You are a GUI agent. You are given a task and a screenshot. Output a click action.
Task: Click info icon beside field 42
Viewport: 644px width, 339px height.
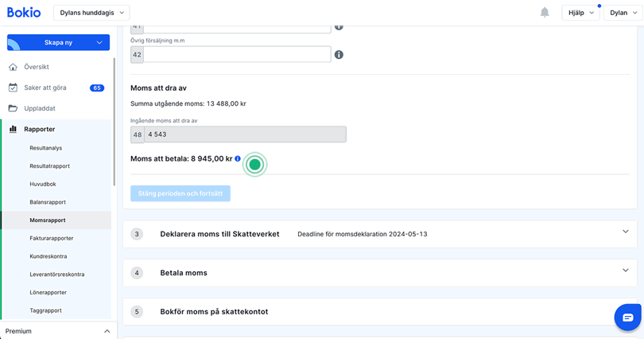coord(339,55)
